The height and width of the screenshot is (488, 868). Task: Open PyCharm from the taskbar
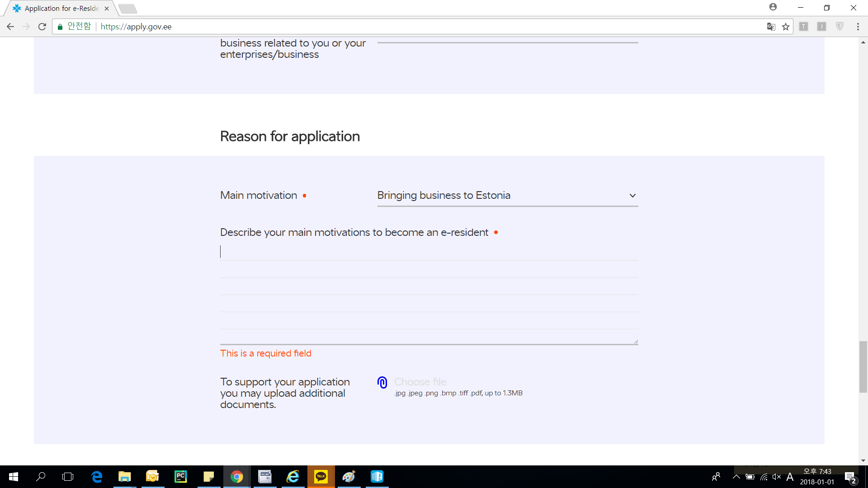tap(180, 477)
